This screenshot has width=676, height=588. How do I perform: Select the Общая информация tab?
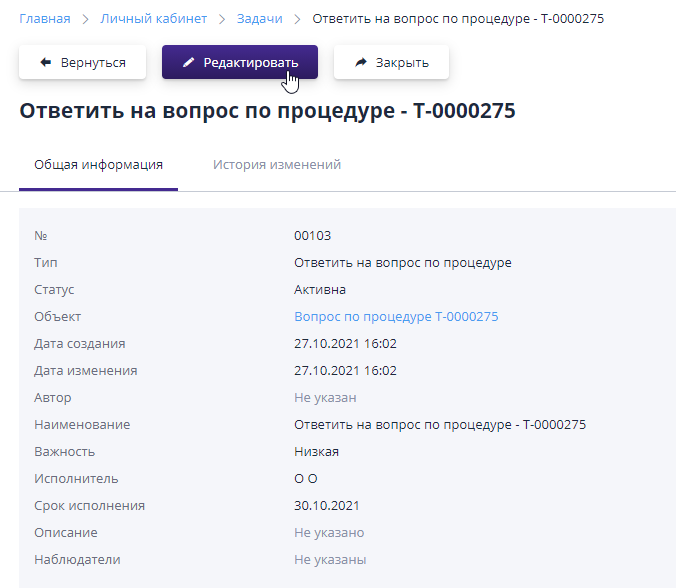(98, 164)
